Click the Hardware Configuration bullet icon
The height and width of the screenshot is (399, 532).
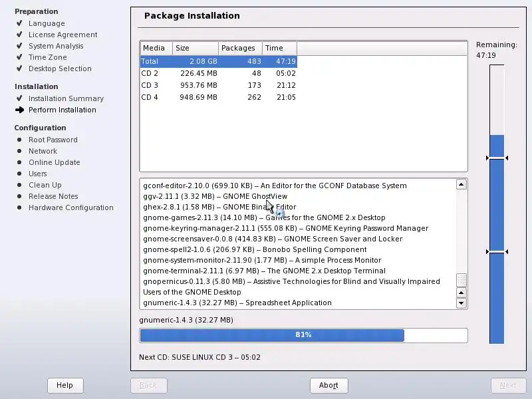click(x=19, y=207)
